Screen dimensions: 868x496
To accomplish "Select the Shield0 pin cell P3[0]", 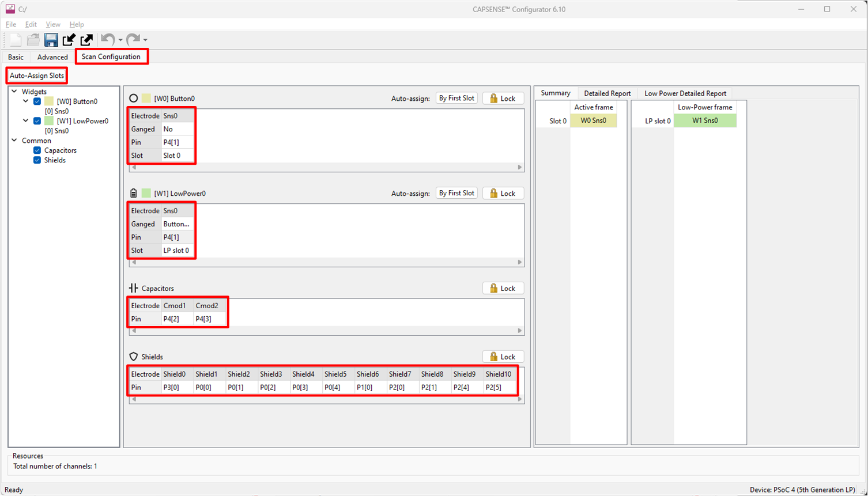I will coord(178,388).
